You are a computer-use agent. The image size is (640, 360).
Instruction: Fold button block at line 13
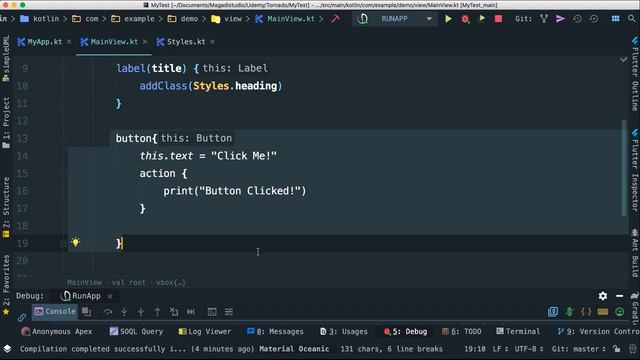62,139
